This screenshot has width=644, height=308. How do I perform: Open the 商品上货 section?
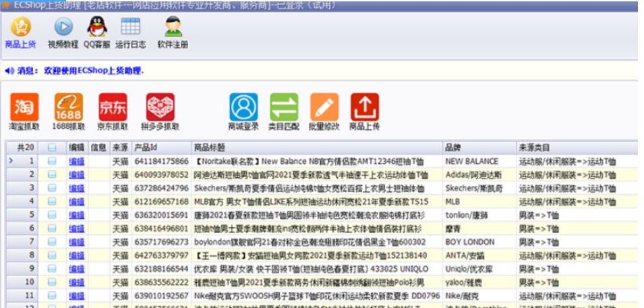[x=20, y=33]
